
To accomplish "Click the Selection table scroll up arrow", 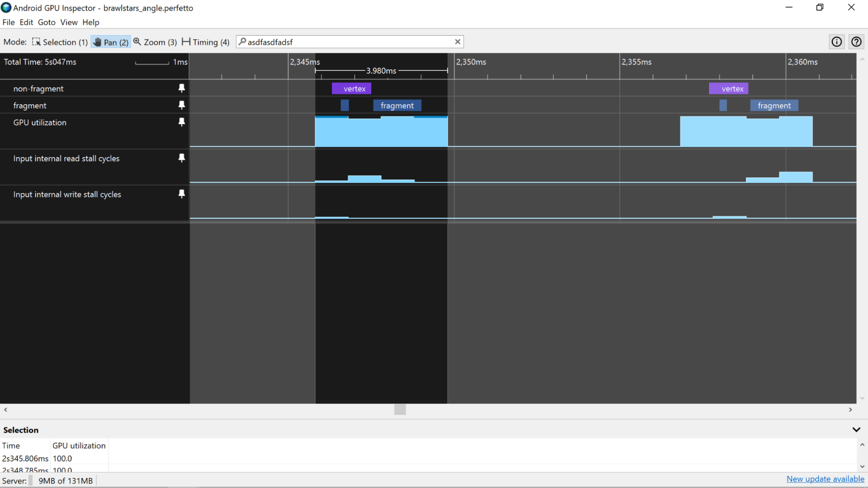I will (x=862, y=445).
